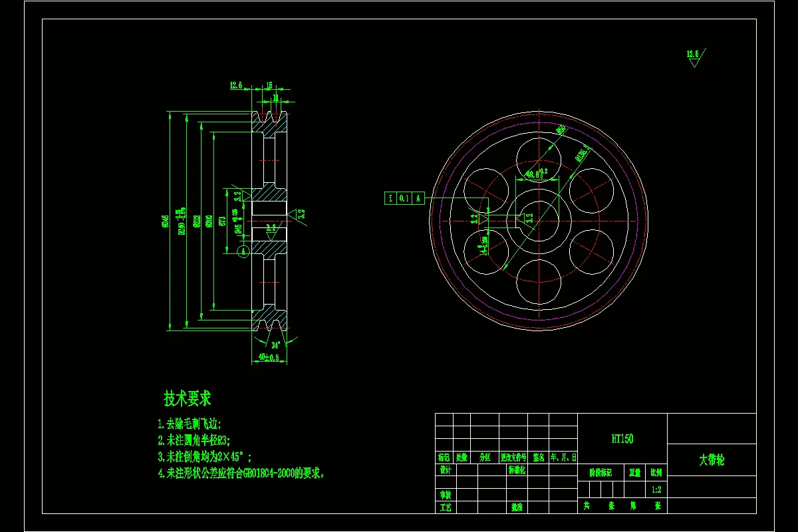The width and height of the screenshot is (798, 532).
Task: Click the "审核" cell
Action: 444,495
